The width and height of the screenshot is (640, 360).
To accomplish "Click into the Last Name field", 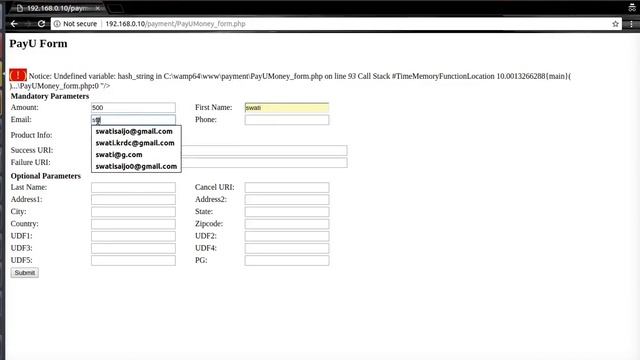I will 133,187.
